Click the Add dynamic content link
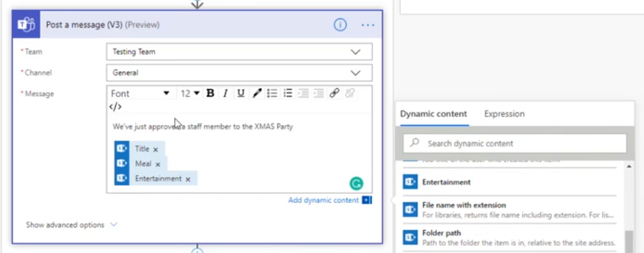This screenshot has height=253, width=644. (x=323, y=200)
